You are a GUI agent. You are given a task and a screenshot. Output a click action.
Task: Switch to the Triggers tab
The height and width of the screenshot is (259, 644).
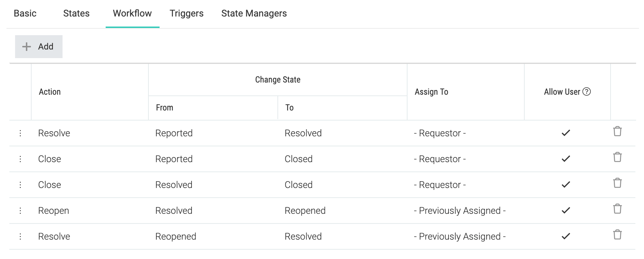click(187, 14)
